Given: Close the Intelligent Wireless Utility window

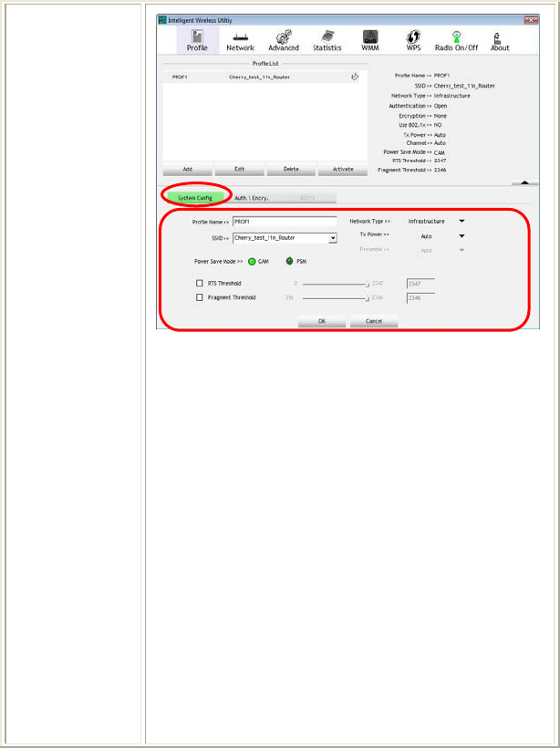Looking at the screenshot, I should 531,20.
